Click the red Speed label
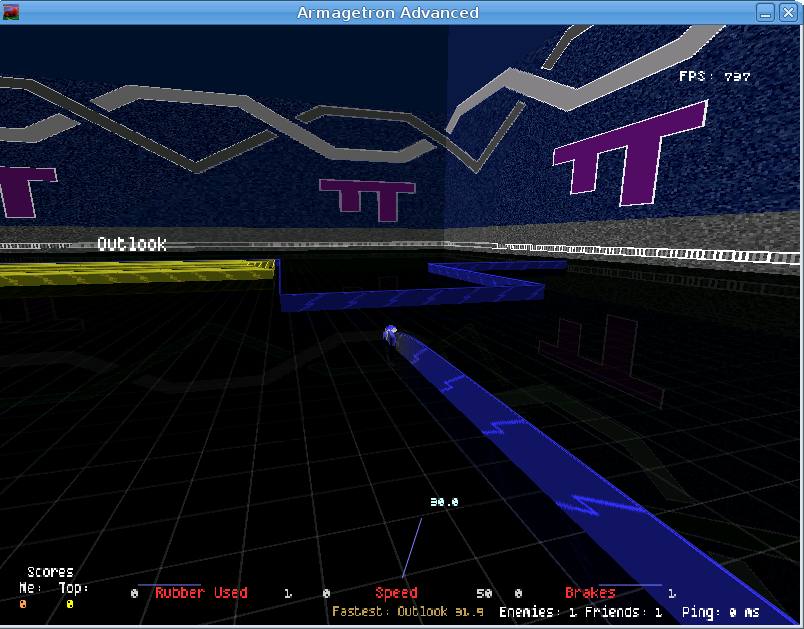The height and width of the screenshot is (629, 804). click(x=396, y=593)
